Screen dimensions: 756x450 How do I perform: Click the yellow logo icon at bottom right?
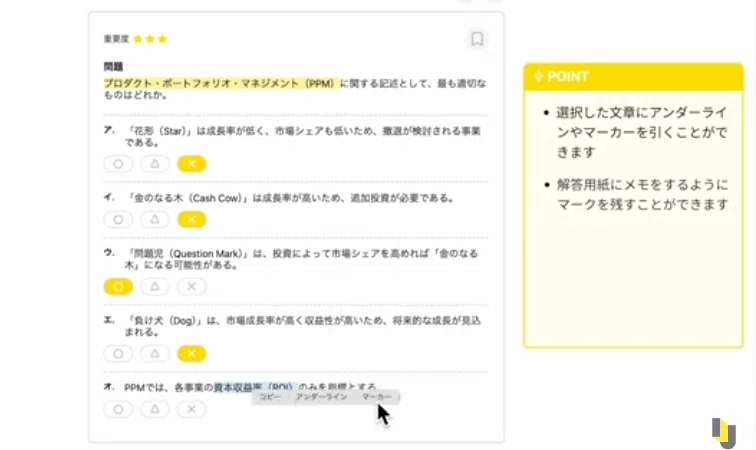tap(724, 433)
